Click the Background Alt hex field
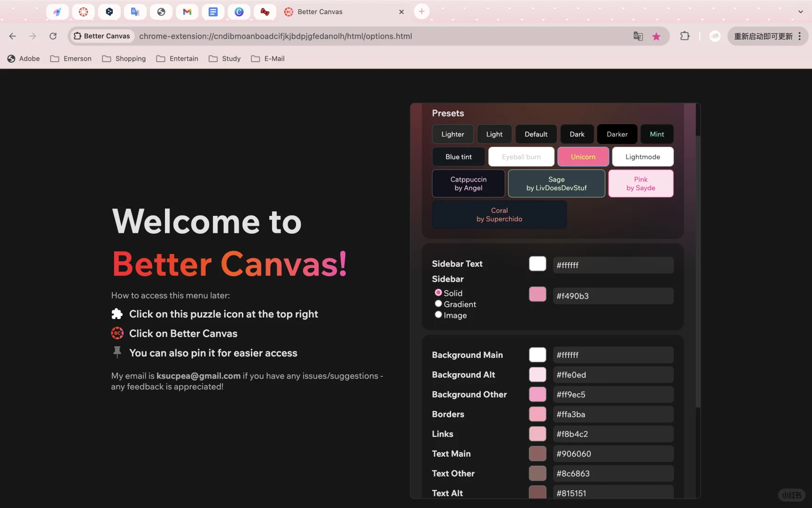The image size is (812, 508). [613, 374]
